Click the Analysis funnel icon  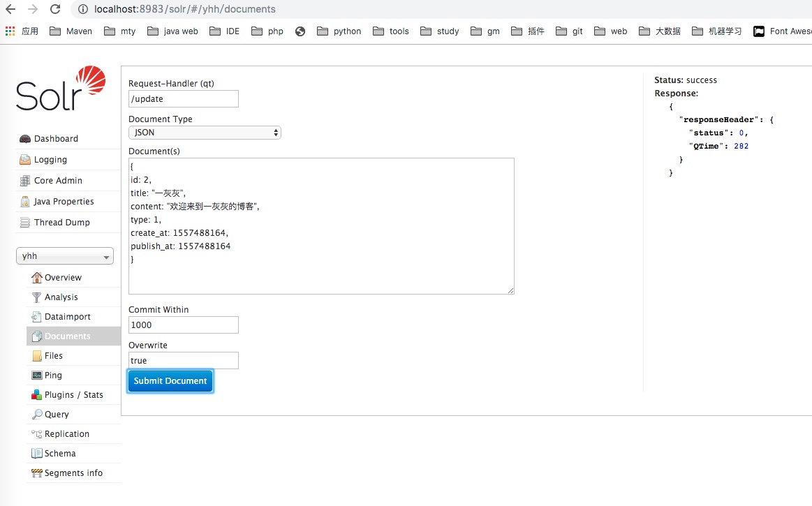click(x=37, y=297)
